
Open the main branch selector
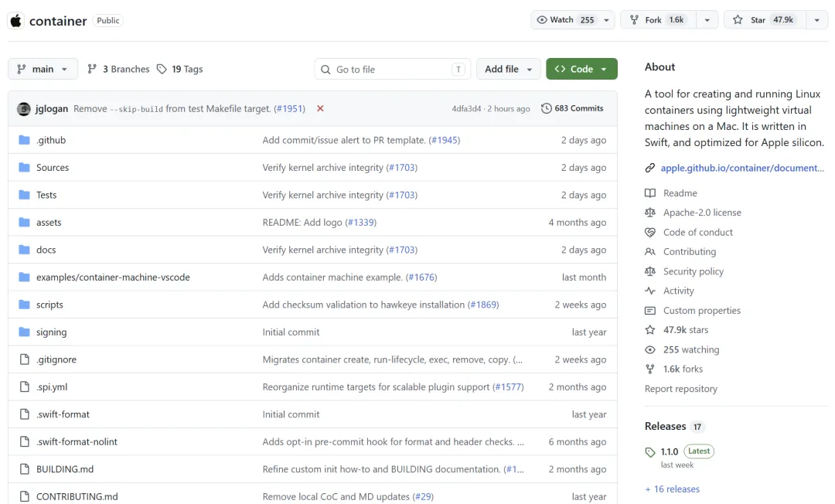(x=43, y=70)
